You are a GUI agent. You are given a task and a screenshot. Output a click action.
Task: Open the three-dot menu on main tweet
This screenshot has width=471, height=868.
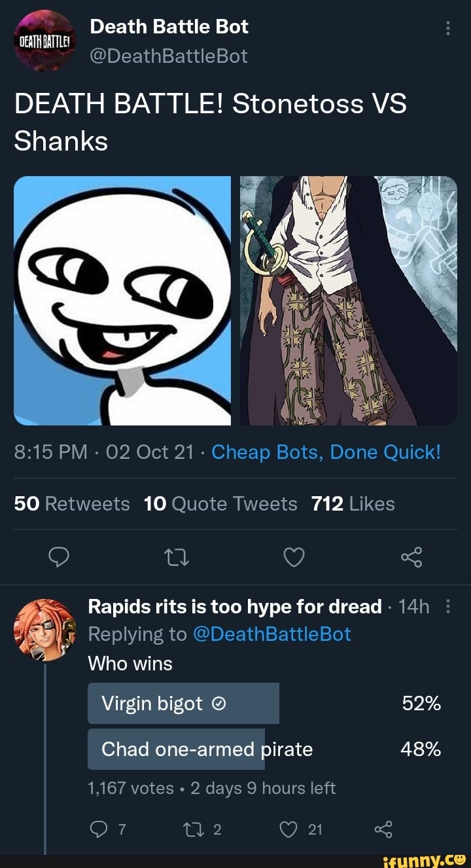(x=447, y=28)
